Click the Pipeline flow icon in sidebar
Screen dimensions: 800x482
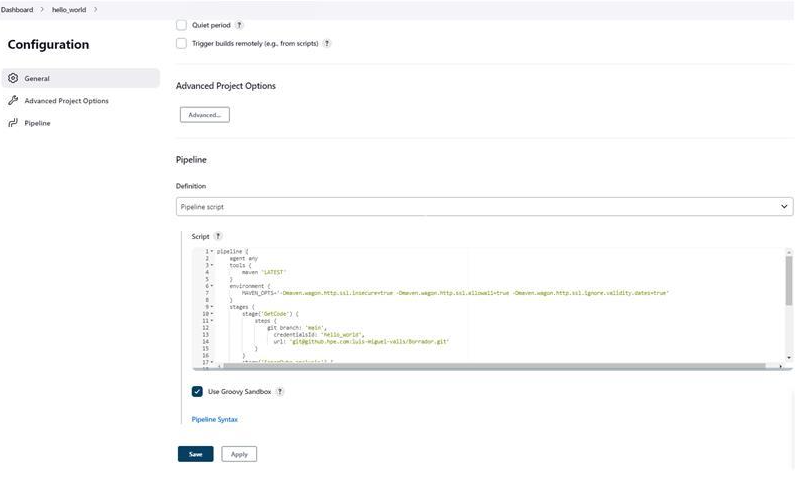coord(13,123)
